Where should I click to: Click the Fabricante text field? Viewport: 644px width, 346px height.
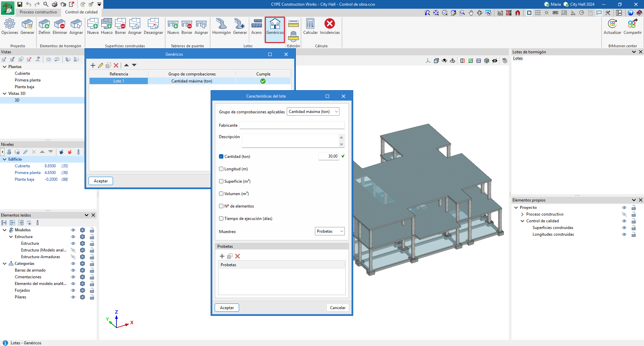[292, 125]
